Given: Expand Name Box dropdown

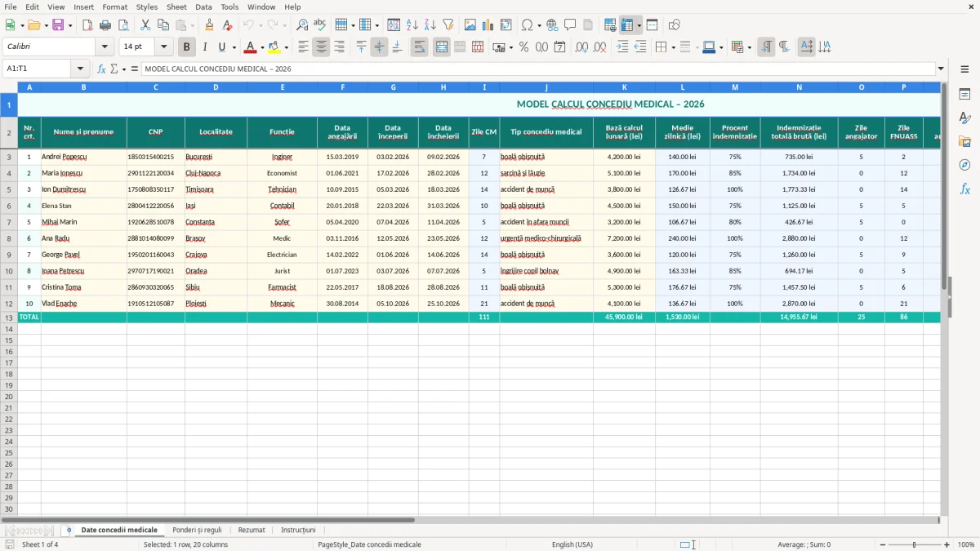Looking at the screenshot, I should click(80, 69).
